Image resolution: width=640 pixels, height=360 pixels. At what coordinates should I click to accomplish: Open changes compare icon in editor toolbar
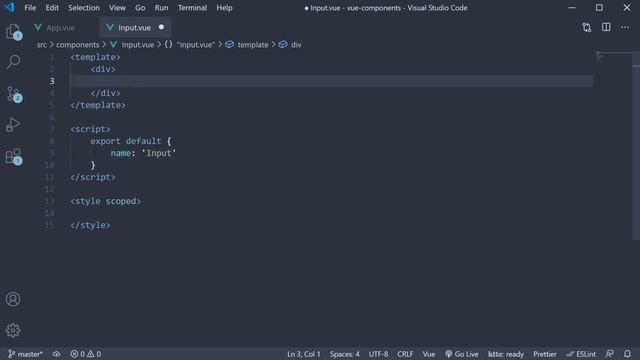[587, 27]
